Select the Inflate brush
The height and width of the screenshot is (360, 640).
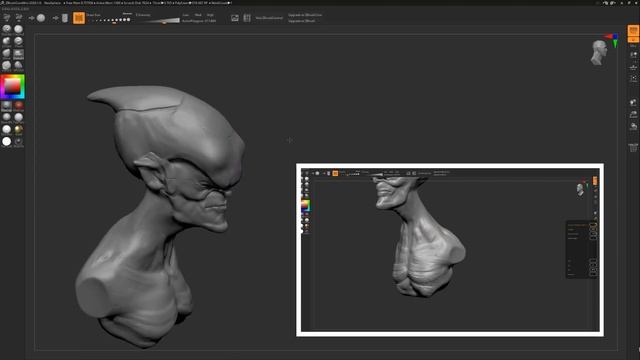click(x=7, y=42)
